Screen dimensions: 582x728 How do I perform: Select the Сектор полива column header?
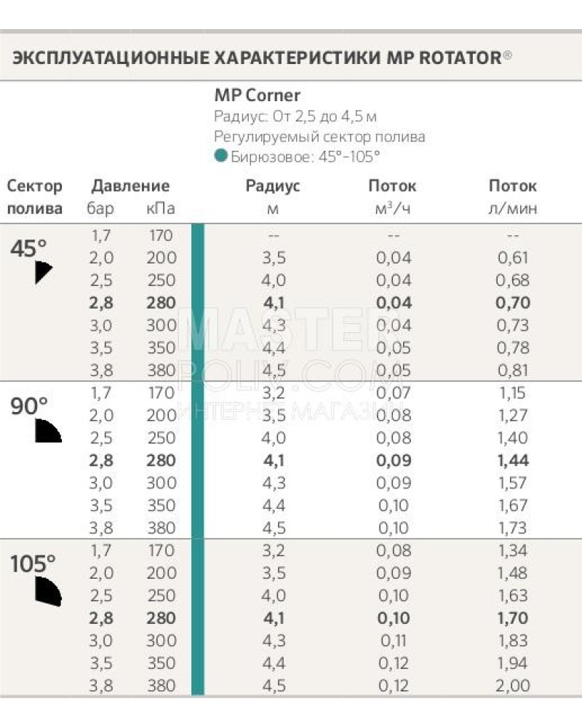coord(35,197)
